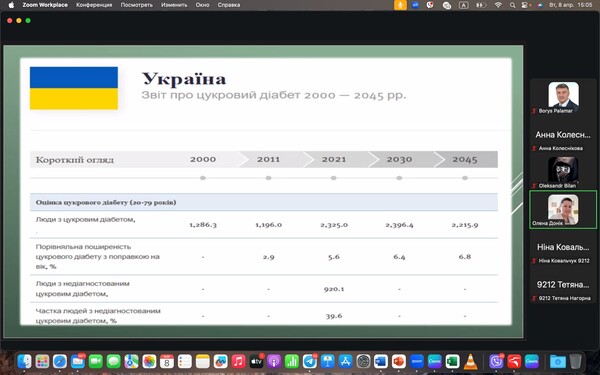600x375 pixels.
Task: Click the 2000 year timeline header
Action: 203,159
